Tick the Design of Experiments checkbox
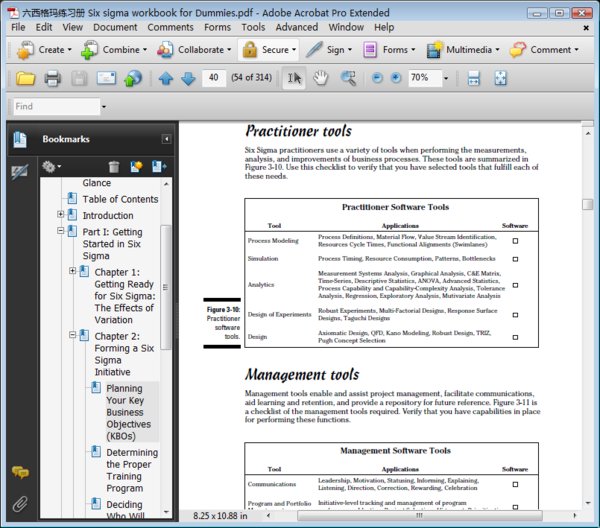 [515, 316]
